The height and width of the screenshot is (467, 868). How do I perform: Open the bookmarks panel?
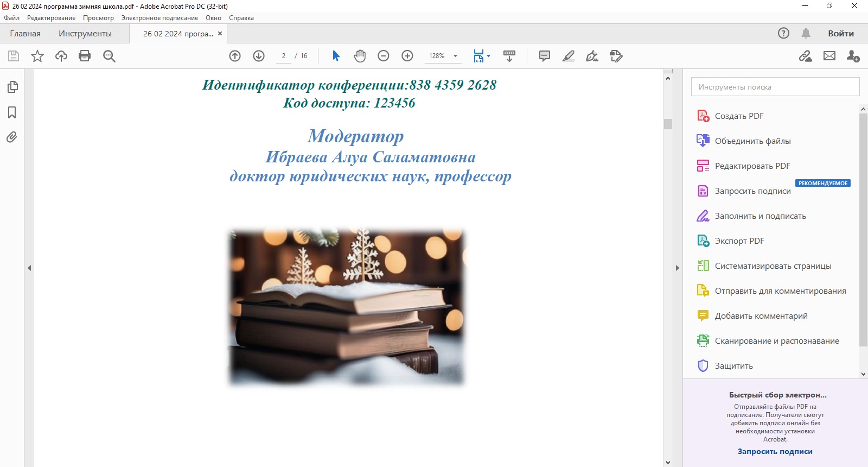(x=12, y=112)
